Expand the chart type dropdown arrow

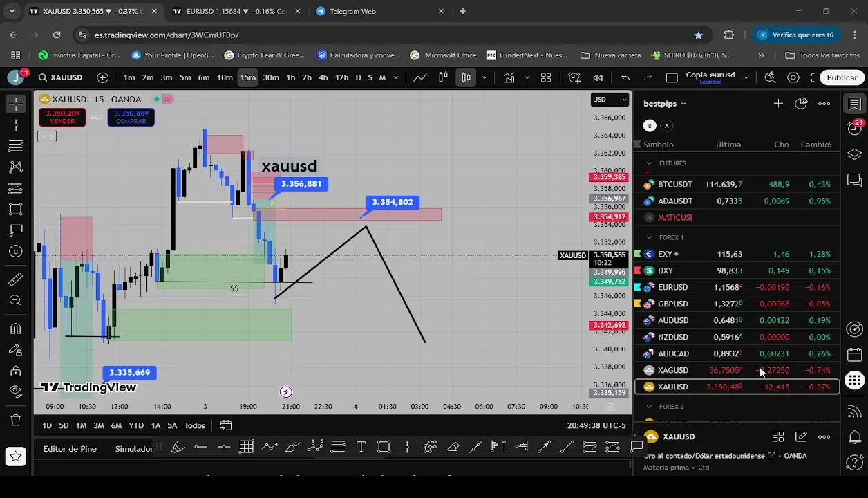pyautogui.click(x=484, y=77)
